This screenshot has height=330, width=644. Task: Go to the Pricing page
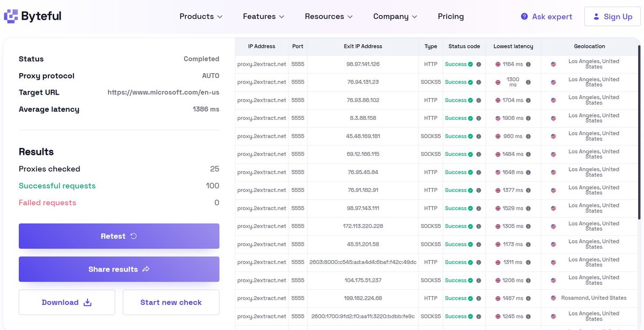click(x=451, y=17)
